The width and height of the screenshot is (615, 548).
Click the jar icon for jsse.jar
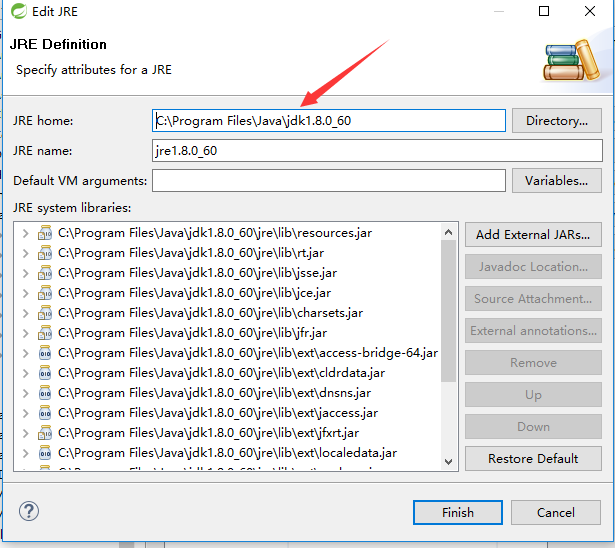pyautogui.click(x=45, y=273)
